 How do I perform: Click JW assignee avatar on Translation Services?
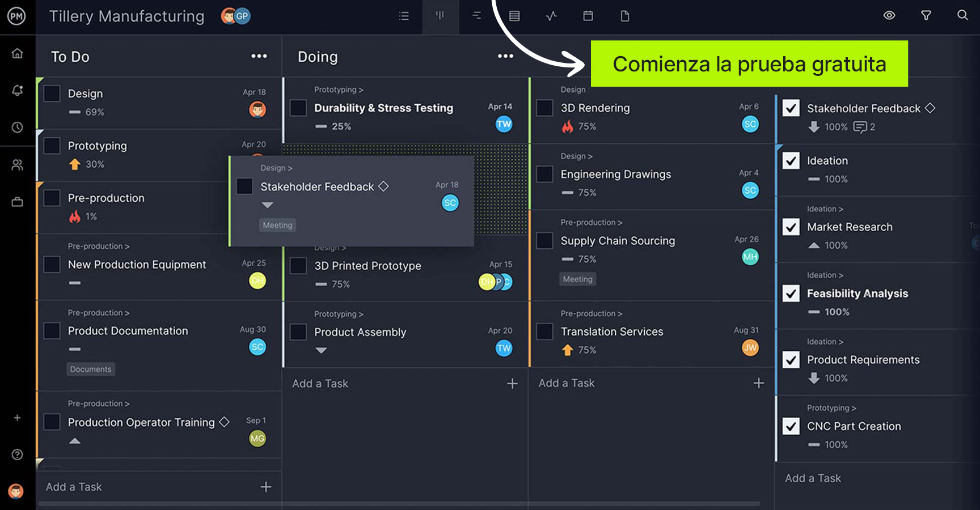click(750, 347)
